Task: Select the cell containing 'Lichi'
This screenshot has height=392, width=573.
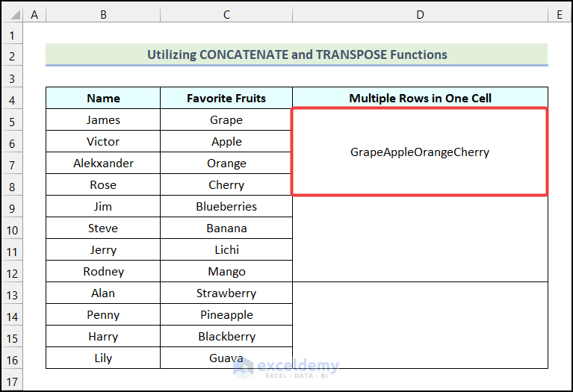Action: [226, 249]
